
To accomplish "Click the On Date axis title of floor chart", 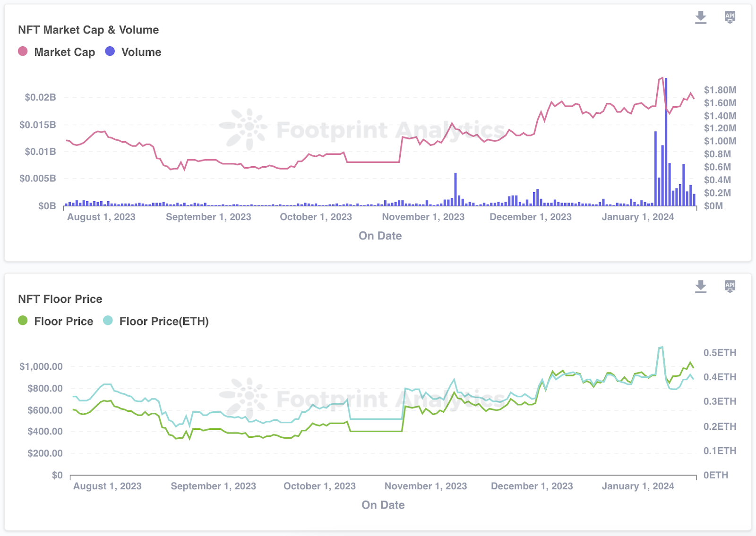I will tap(383, 505).
